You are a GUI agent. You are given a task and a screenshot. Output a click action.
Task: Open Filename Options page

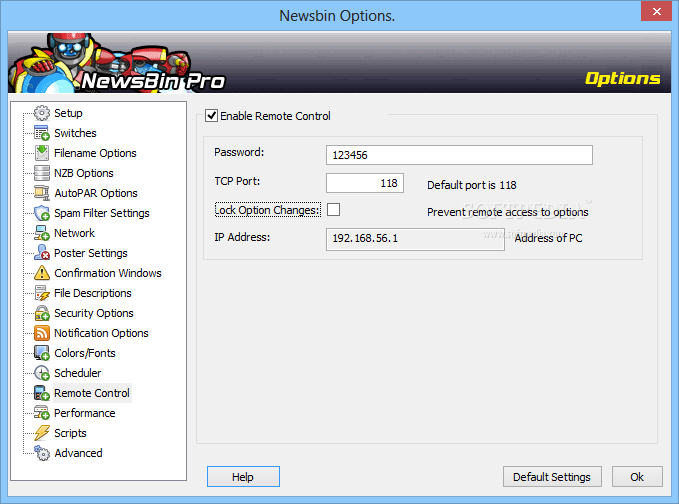(95, 153)
